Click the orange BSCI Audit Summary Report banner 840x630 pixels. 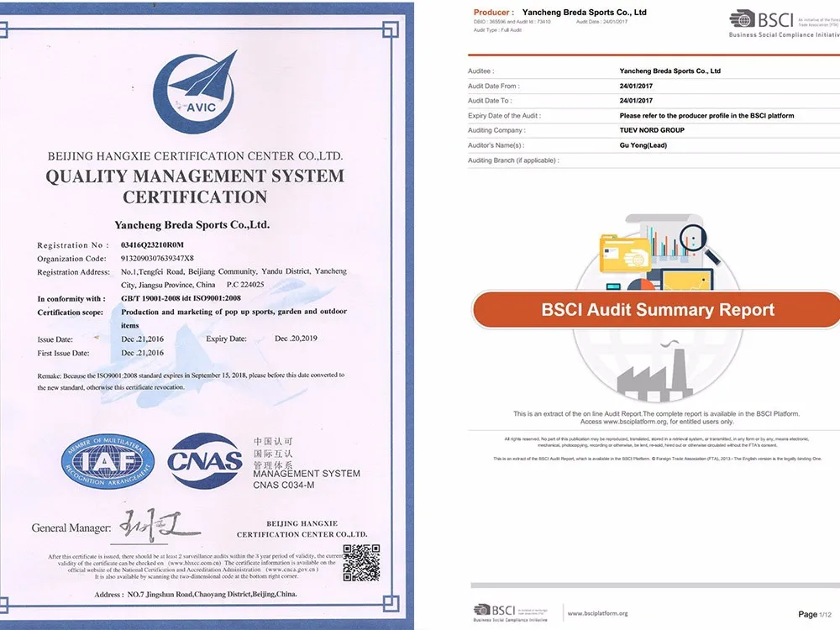click(656, 310)
